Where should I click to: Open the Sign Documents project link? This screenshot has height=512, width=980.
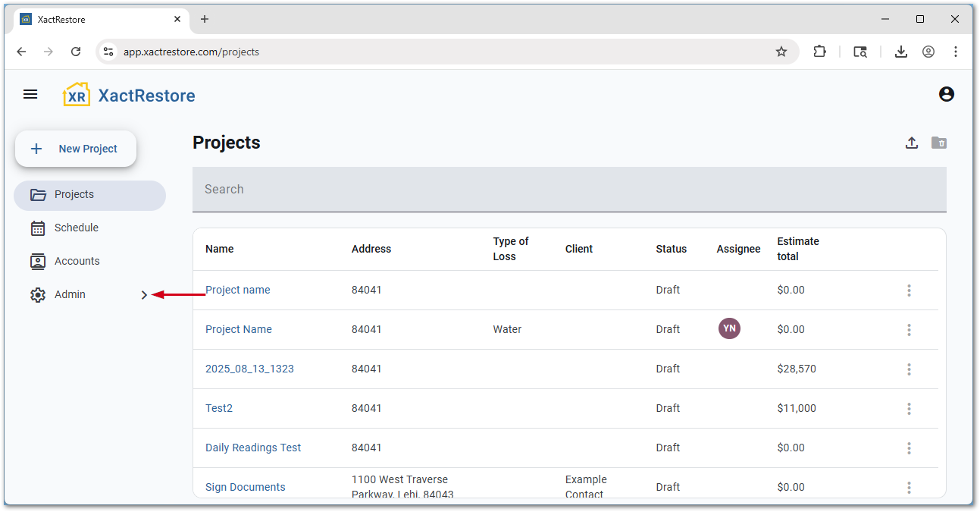pos(246,487)
